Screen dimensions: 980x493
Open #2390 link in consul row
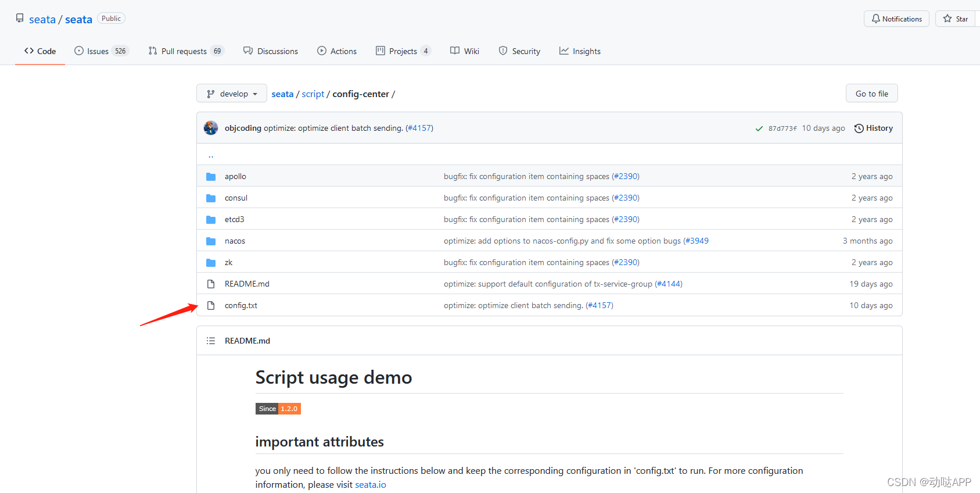click(x=626, y=198)
